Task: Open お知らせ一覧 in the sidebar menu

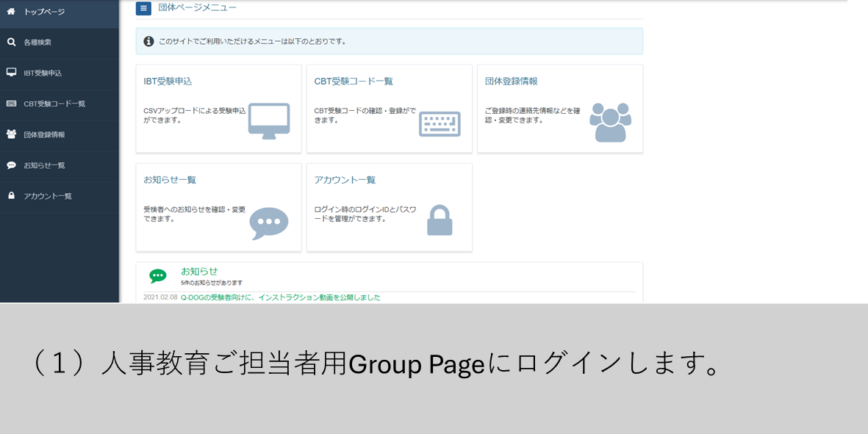Action: (60, 165)
